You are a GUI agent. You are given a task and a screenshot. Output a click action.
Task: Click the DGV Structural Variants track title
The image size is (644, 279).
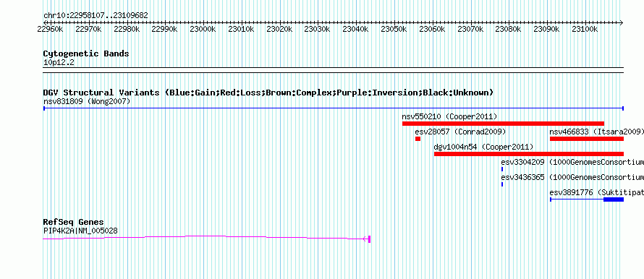coord(268,93)
